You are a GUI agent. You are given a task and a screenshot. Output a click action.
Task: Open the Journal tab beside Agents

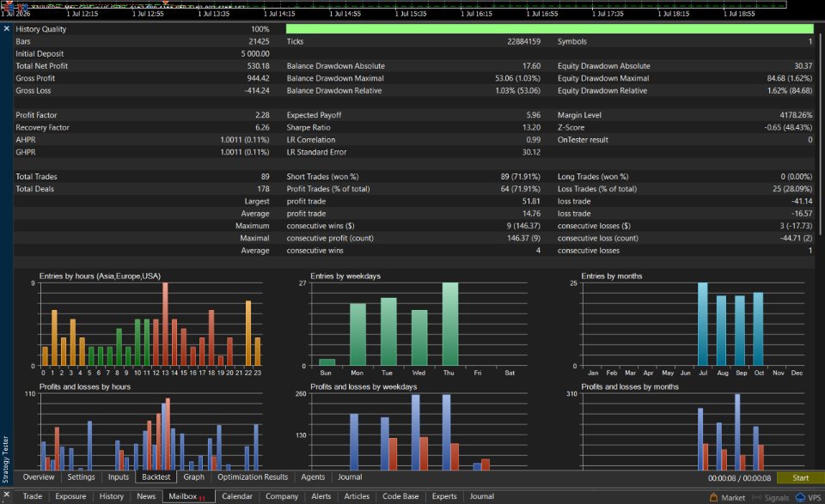(350, 477)
